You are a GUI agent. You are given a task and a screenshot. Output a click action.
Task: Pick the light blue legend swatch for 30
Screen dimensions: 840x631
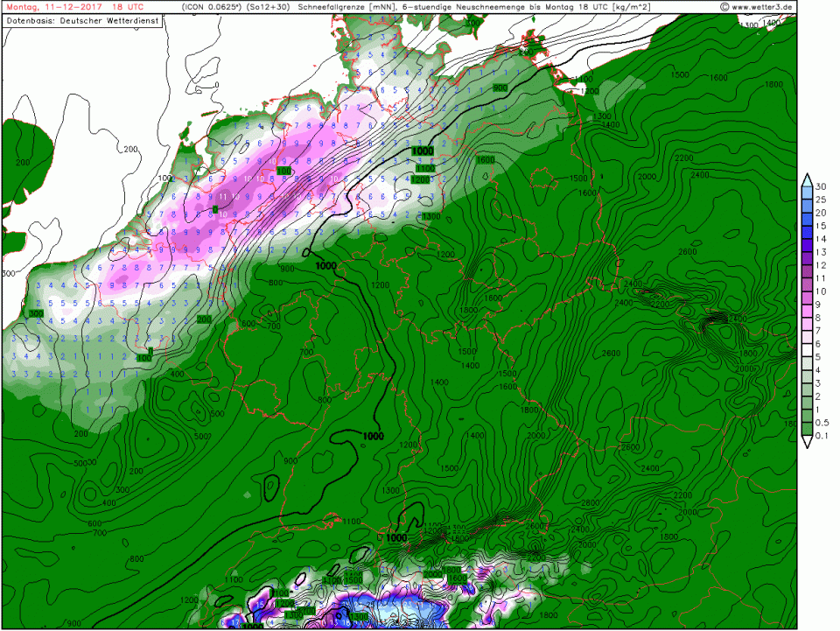click(808, 193)
